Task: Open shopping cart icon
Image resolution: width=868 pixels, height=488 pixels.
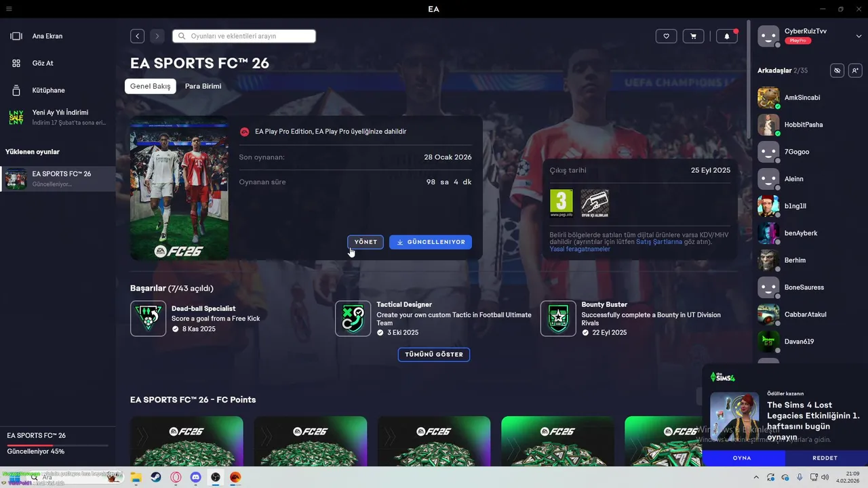Action: click(x=693, y=36)
